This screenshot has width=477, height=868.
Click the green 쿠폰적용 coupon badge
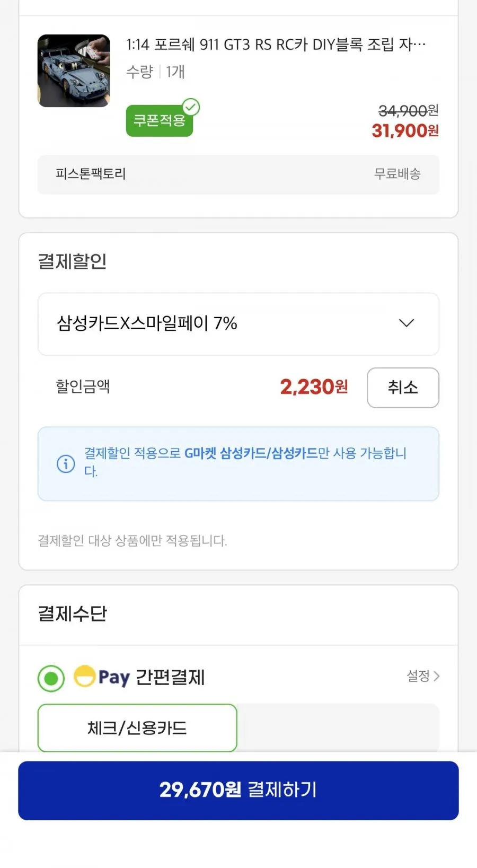tap(159, 120)
